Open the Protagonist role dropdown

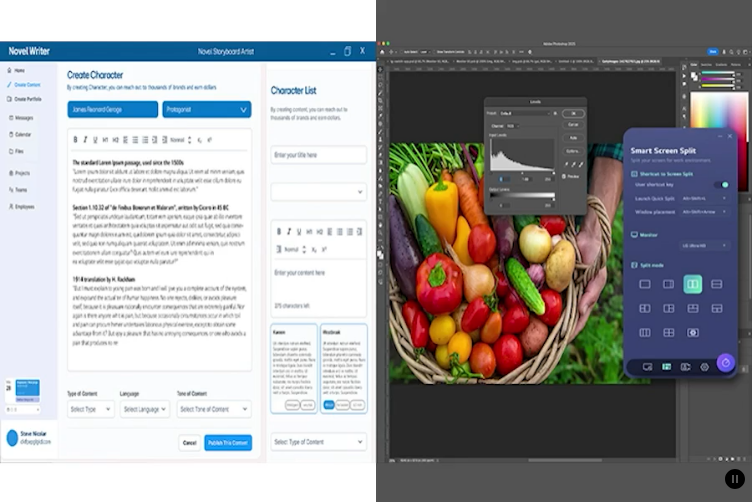[206, 110]
